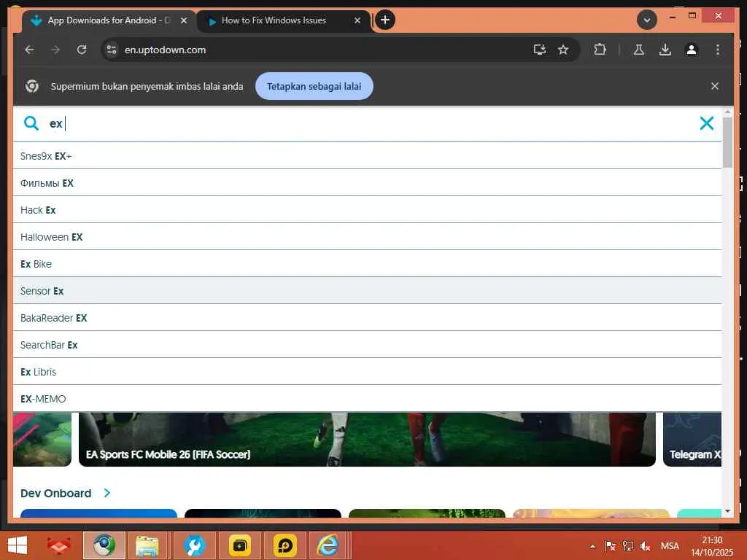
Task: Open the red app icon beside Start
Action: tap(59, 545)
